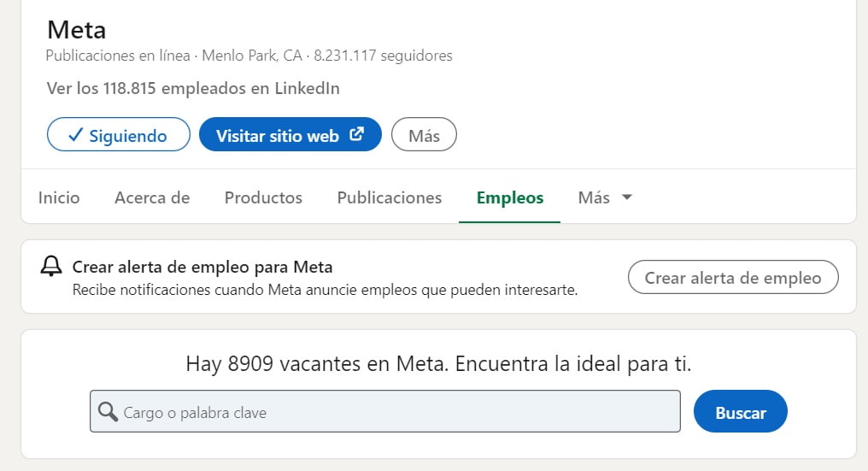Expand the Más dropdown arrow in tabs
868x471 pixels.
click(x=626, y=197)
